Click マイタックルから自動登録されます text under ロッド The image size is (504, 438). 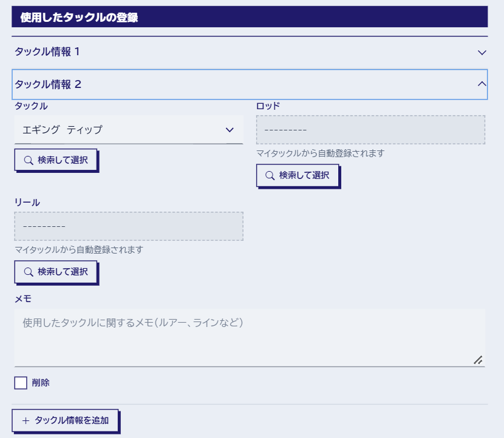[x=321, y=153]
